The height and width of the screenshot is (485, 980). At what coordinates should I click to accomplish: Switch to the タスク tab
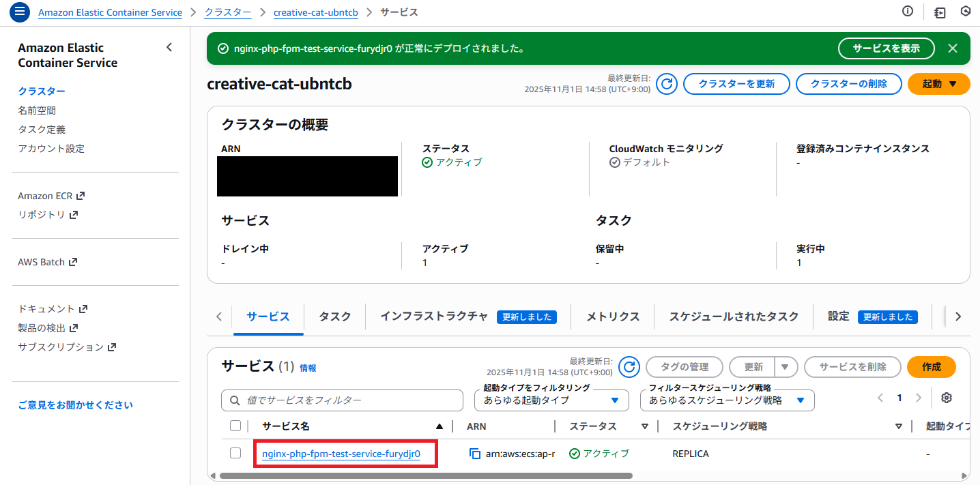pos(334,317)
